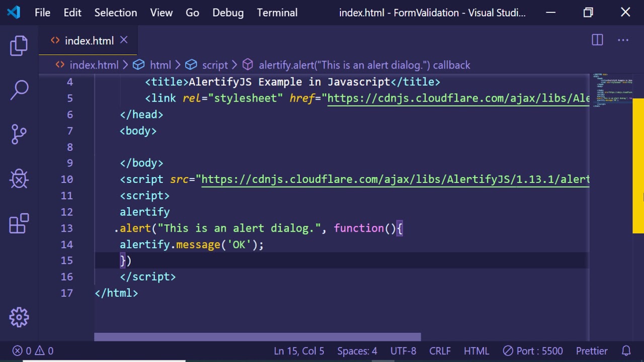Viewport: 644px width, 362px height.
Task: Expand the script breadcrumb segment
Action: [215, 65]
